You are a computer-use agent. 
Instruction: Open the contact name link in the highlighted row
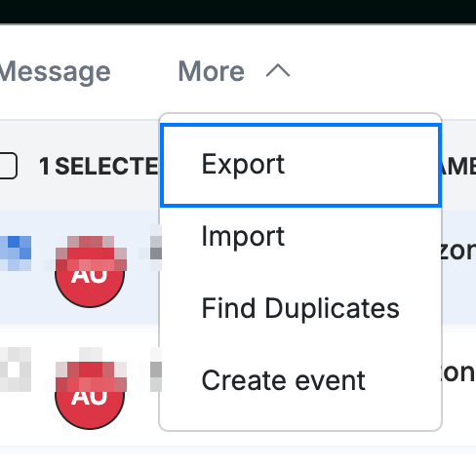[x=458, y=251]
